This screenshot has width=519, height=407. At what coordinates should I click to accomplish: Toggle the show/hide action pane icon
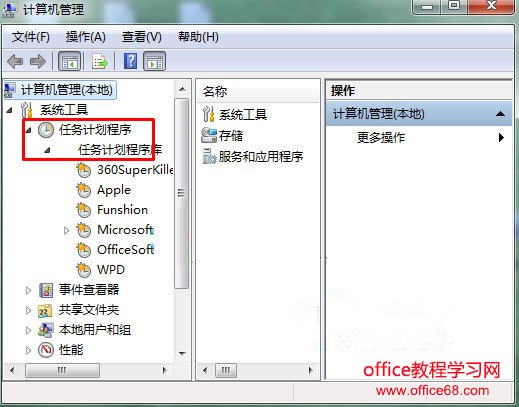(155, 61)
